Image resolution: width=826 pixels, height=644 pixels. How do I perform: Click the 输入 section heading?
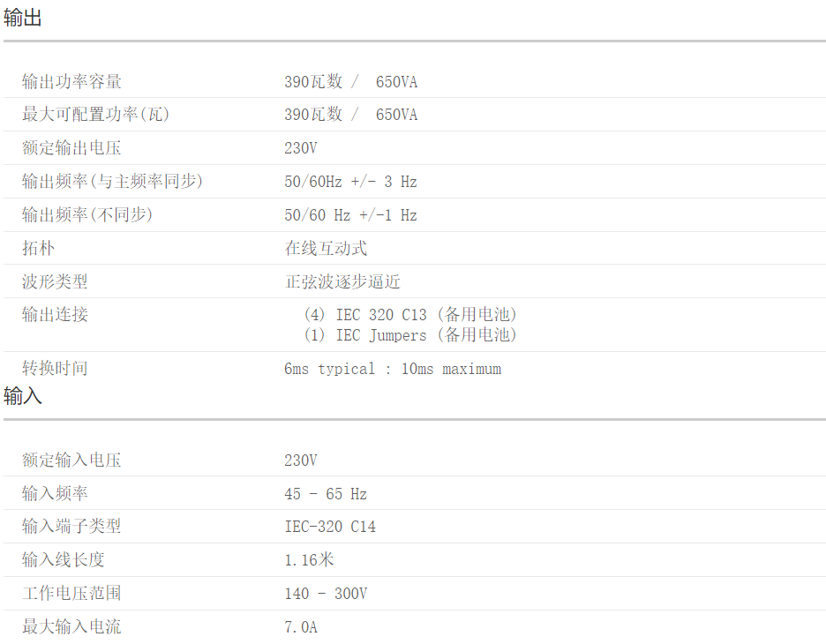pos(23,396)
